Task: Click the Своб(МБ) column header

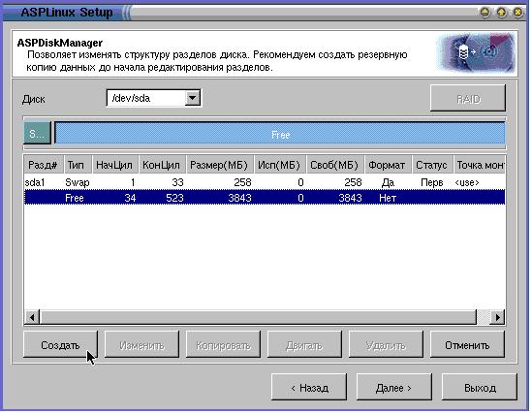Action: click(334, 165)
